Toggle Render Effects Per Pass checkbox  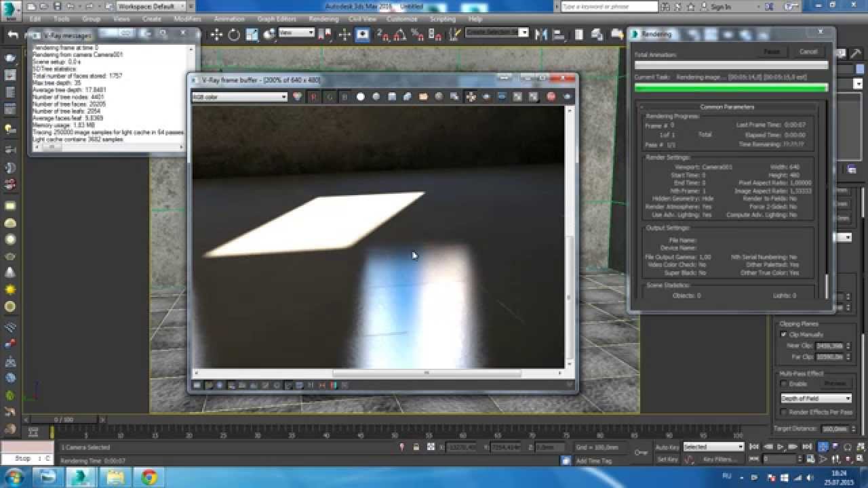pyautogui.click(x=785, y=412)
